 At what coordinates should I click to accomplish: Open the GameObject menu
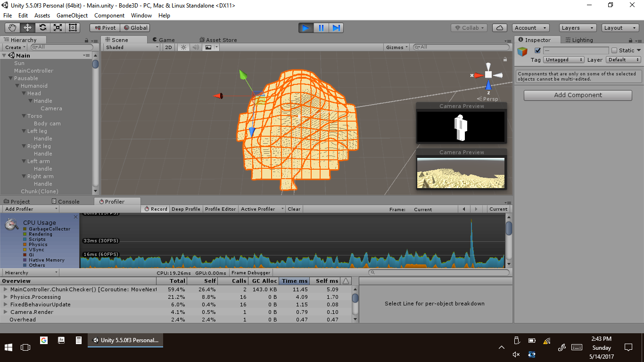point(72,16)
